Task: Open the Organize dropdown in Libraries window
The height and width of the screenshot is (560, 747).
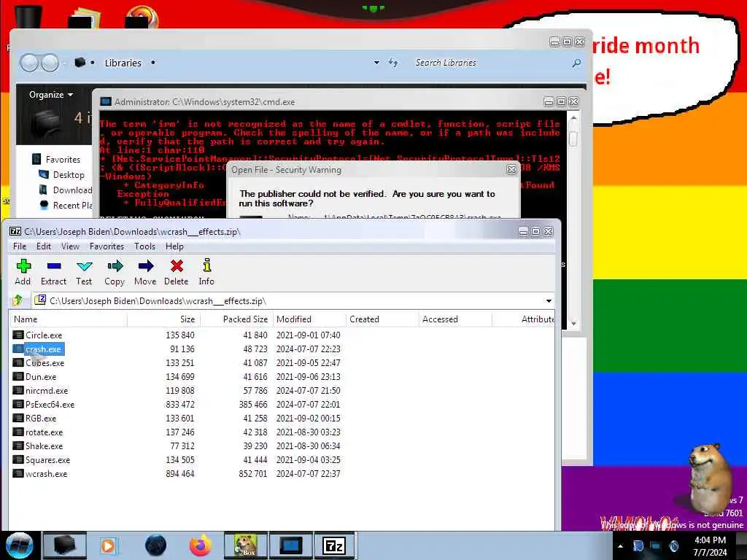Action: tap(51, 94)
